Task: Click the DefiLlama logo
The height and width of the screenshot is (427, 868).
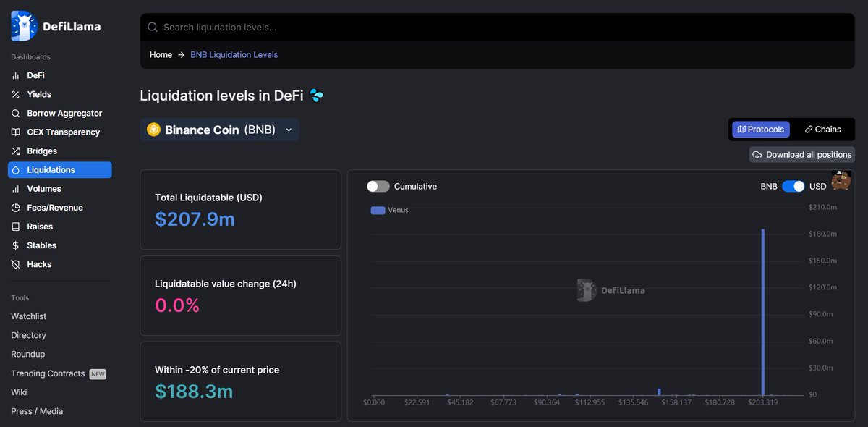Action: [56, 26]
